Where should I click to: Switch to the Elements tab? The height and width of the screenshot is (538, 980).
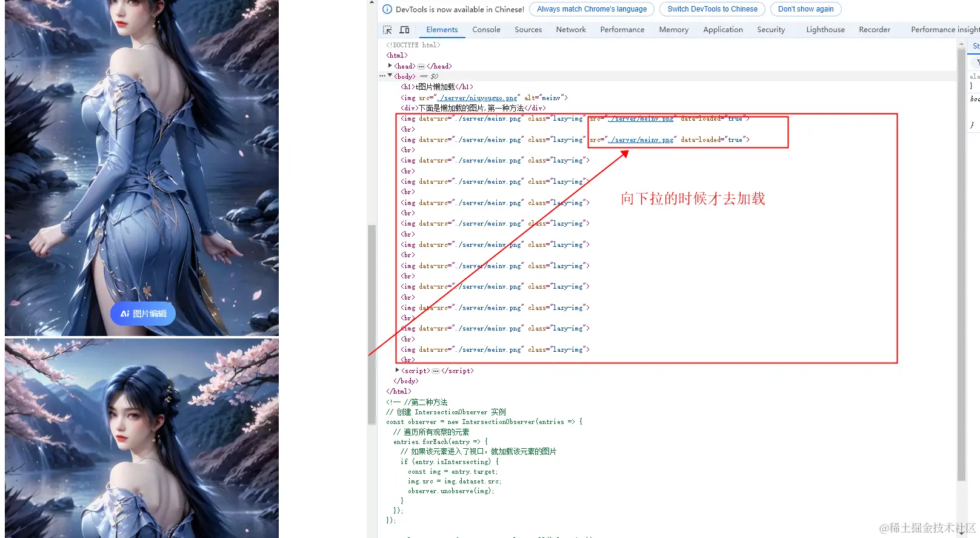[442, 30]
